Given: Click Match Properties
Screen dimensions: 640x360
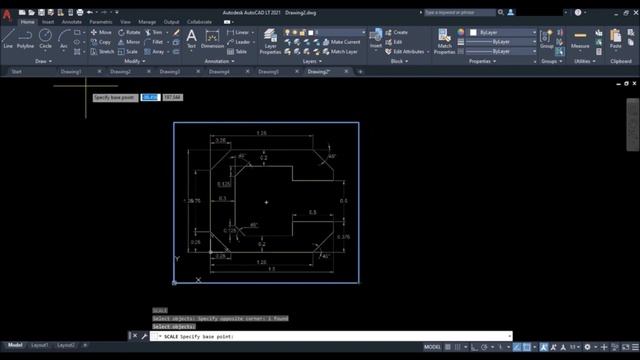Looking at the screenshot, I should 444,41.
